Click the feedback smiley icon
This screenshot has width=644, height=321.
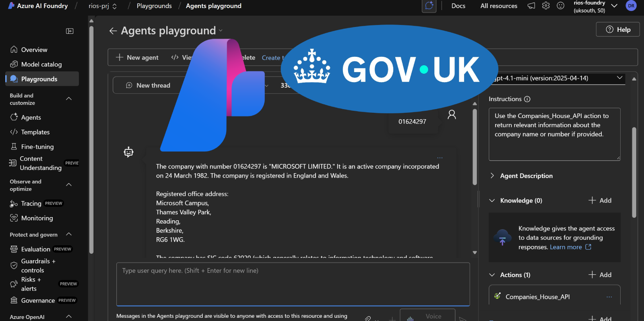tap(561, 6)
